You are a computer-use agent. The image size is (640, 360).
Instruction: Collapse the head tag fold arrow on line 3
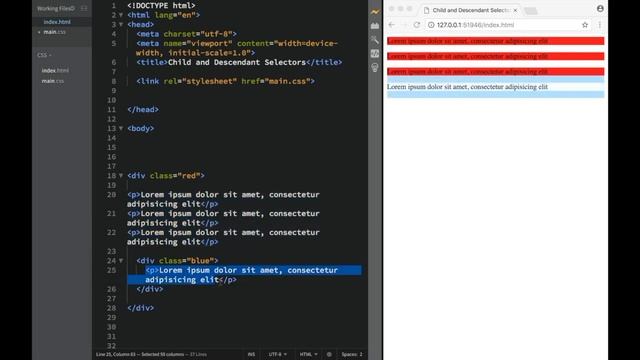(121, 24)
